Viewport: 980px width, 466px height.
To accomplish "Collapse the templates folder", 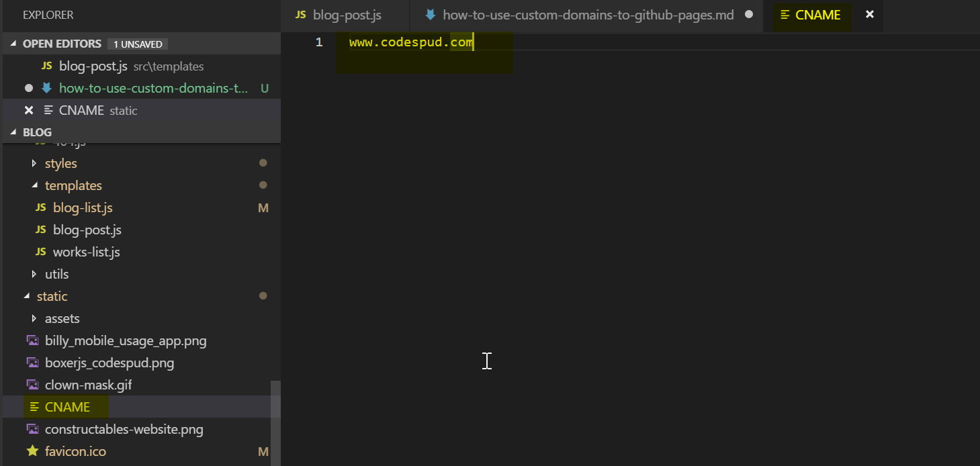I will click(34, 185).
